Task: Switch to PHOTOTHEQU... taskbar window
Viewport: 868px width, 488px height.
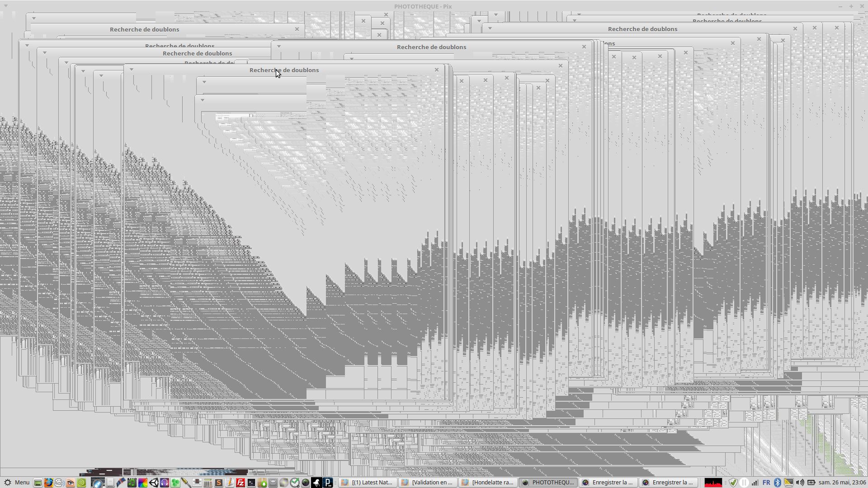Action: pyautogui.click(x=548, y=483)
